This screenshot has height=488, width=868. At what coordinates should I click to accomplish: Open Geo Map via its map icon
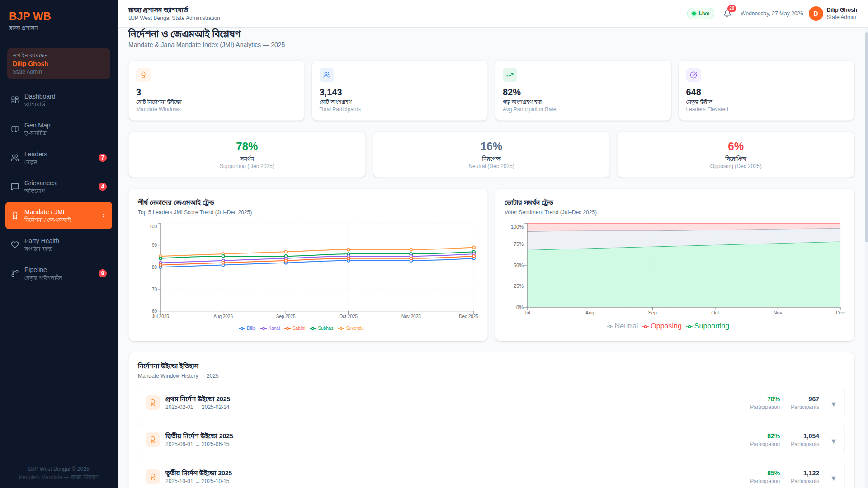[x=15, y=129]
